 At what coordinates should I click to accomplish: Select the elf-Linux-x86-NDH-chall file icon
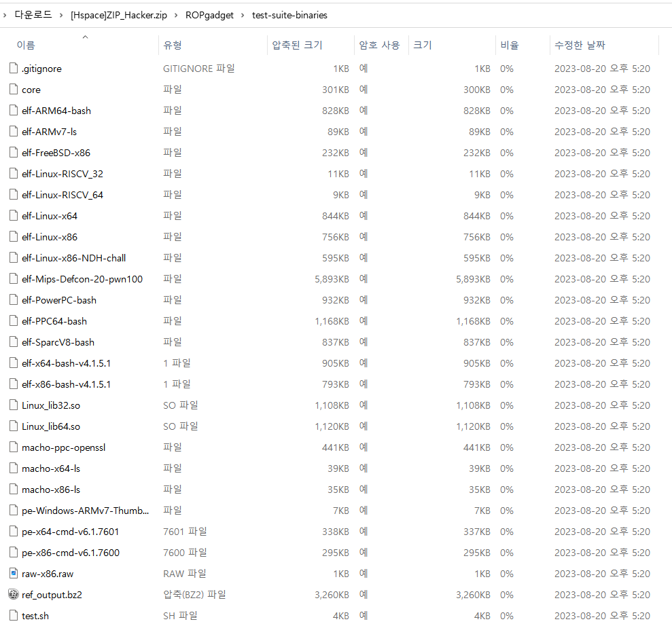pos(14,257)
